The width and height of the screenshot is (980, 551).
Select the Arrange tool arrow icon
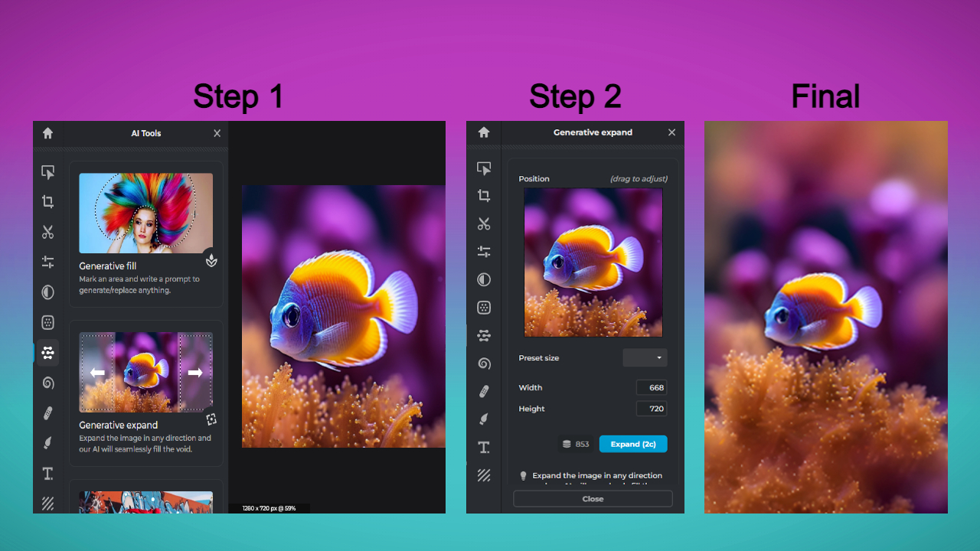[47, 172]
